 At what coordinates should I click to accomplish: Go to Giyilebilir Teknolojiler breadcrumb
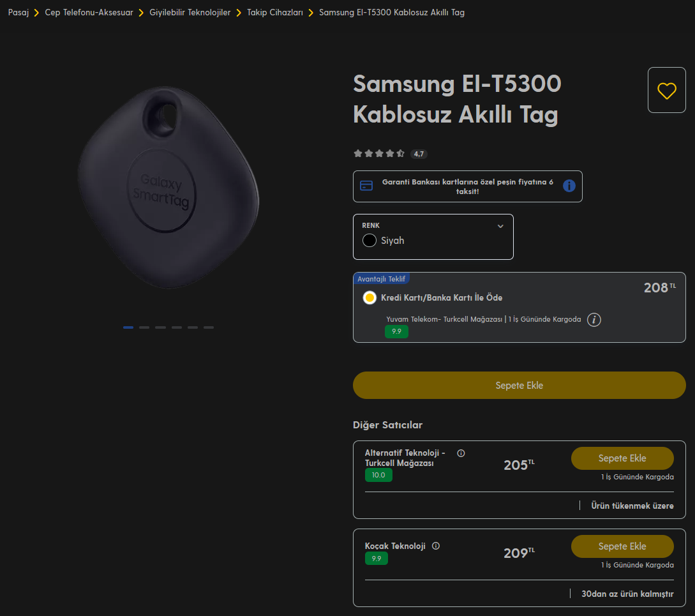(x=190, y=12)
